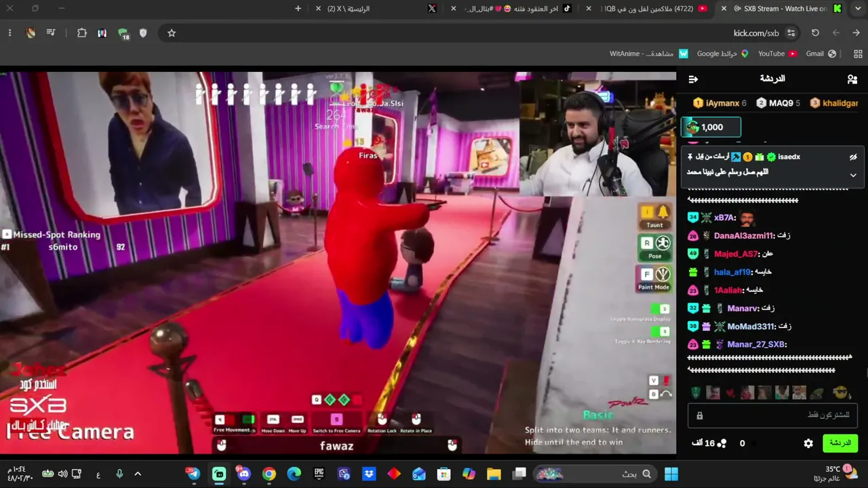The image size is (868, 488).
Task: Open Telegram from the taskbar
Action: 193,474
